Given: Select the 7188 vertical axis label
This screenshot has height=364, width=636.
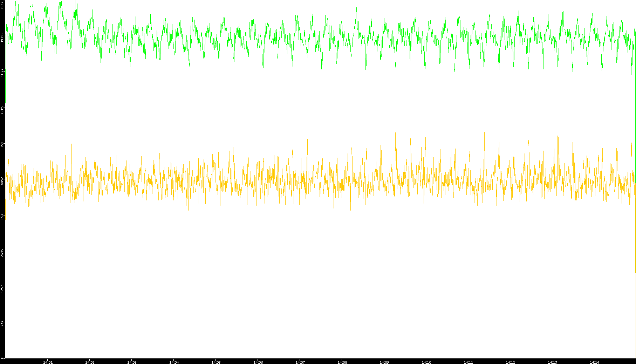Looking at the screenshot, I should [2, 73].
